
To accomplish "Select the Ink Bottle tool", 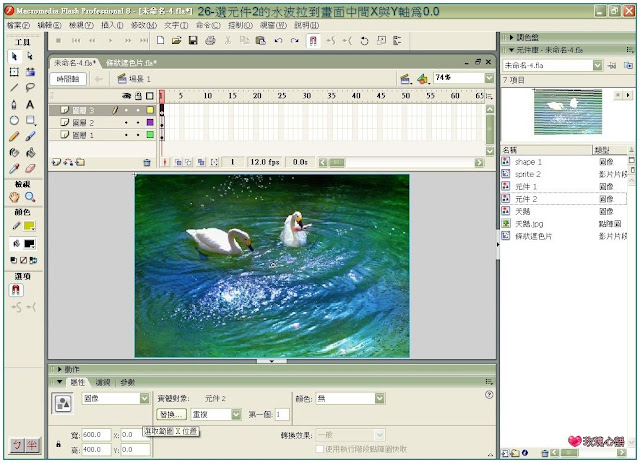I will point(14,153).
